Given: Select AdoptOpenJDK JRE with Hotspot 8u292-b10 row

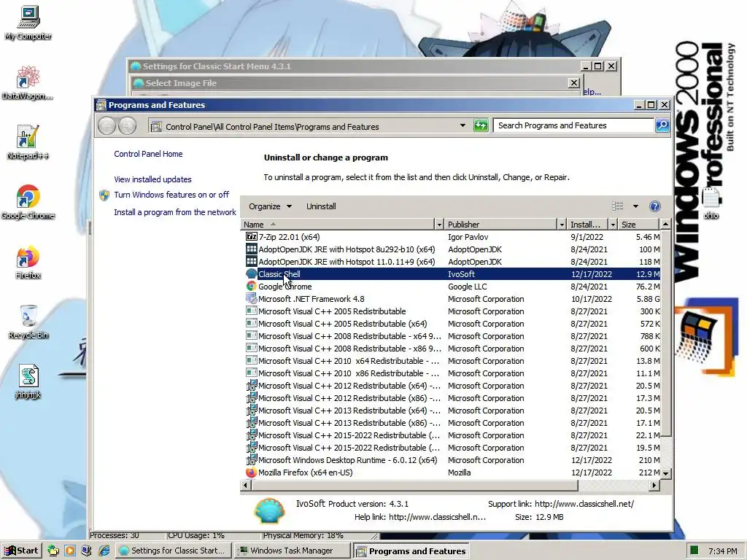Looking at the screenshot, I should [x=452, y=249].
